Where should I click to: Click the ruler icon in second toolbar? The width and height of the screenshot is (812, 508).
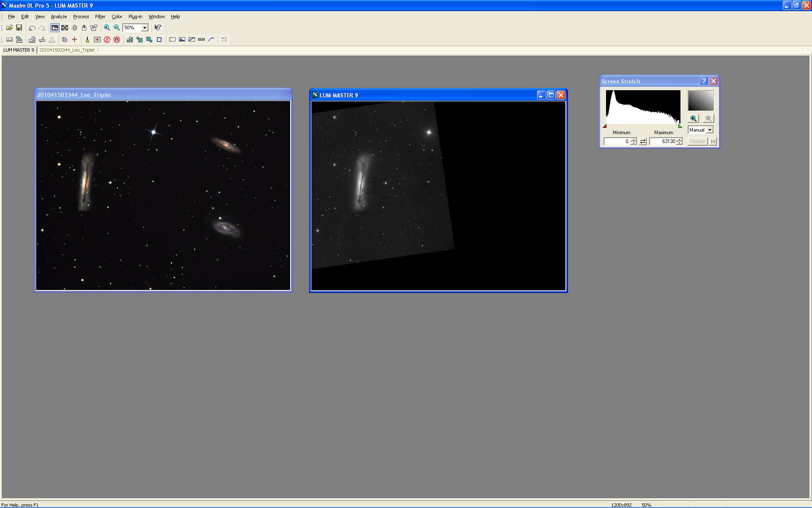9,39
